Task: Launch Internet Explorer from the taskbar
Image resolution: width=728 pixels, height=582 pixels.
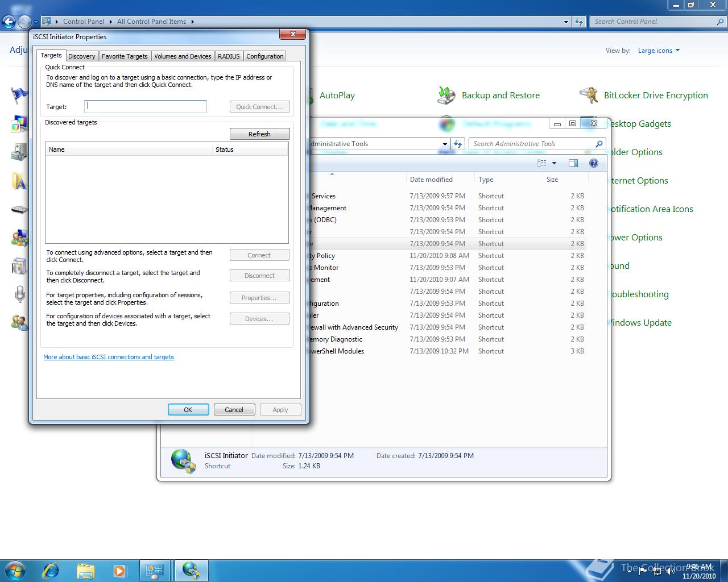Action: tap(51, 570)
